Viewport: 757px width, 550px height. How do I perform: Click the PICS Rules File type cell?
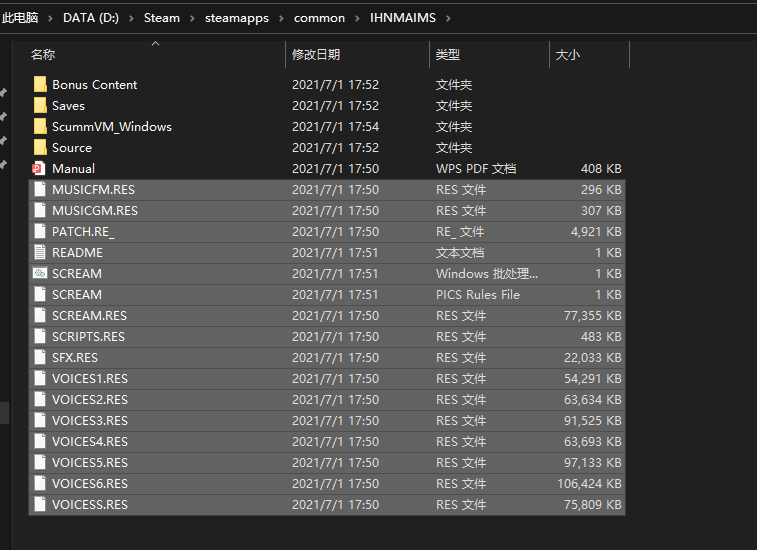click(478, 295)
